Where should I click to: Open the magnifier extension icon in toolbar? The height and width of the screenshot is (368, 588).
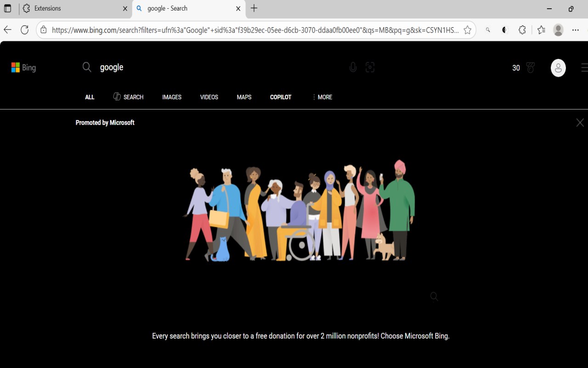[x=488, y=30]
